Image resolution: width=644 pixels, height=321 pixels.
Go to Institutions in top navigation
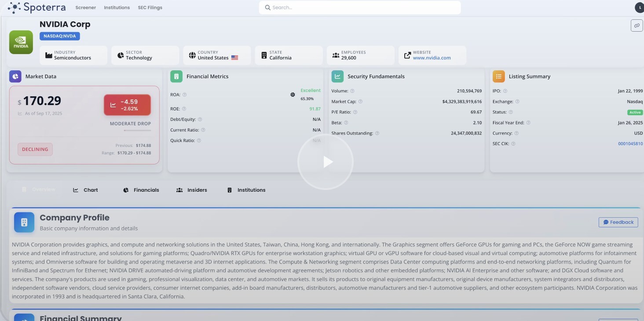117,7
